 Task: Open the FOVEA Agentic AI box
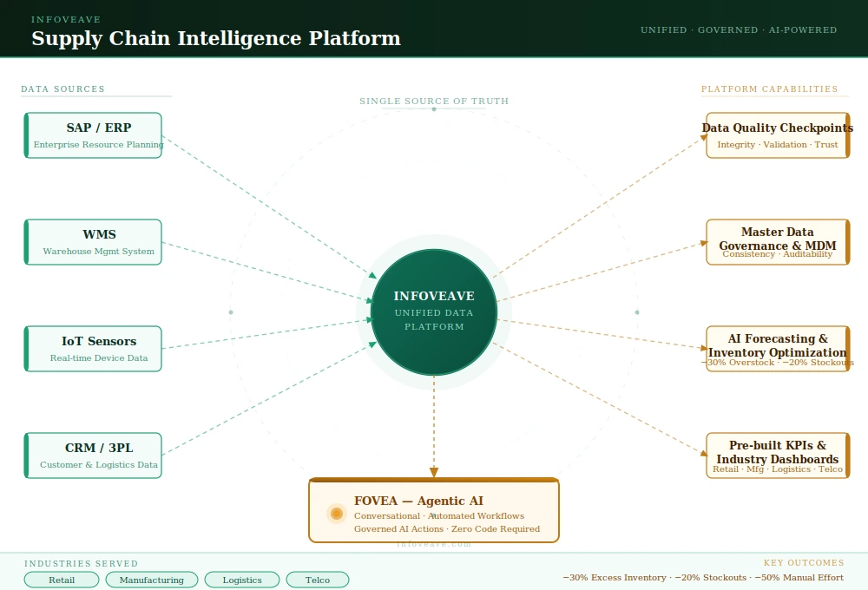point(434,510)
